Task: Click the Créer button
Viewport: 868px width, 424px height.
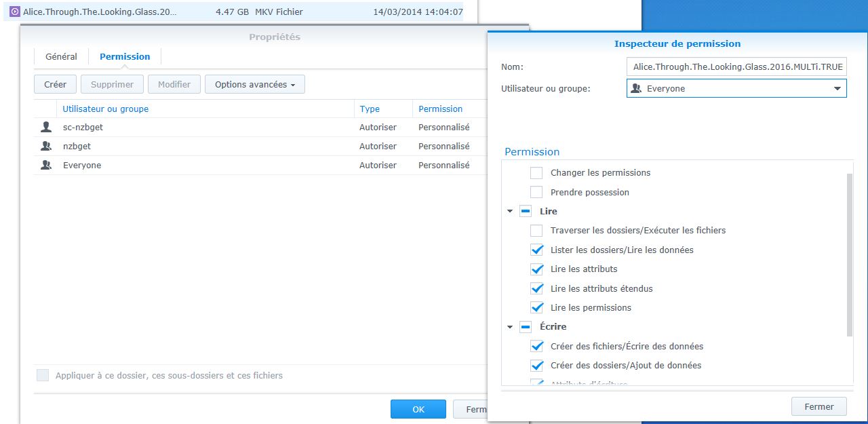Action: click(x=55, y=84)
